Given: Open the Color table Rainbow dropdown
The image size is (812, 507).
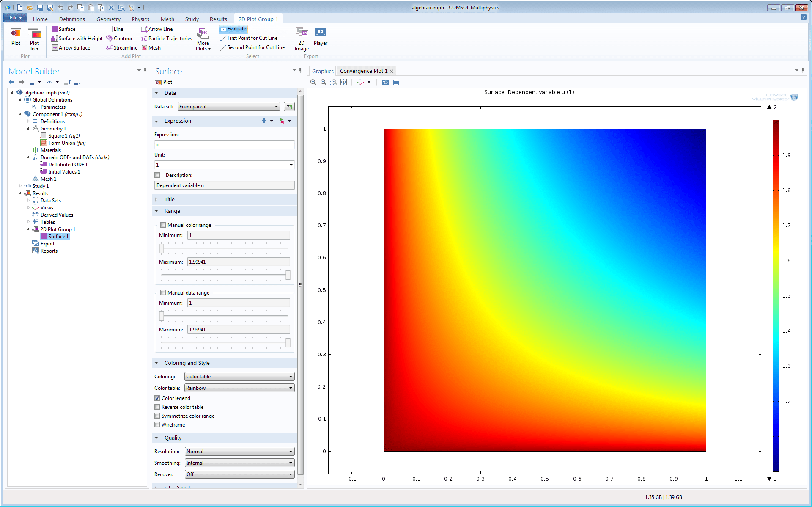Looking at the screenshot, I should tap(239, 388).
